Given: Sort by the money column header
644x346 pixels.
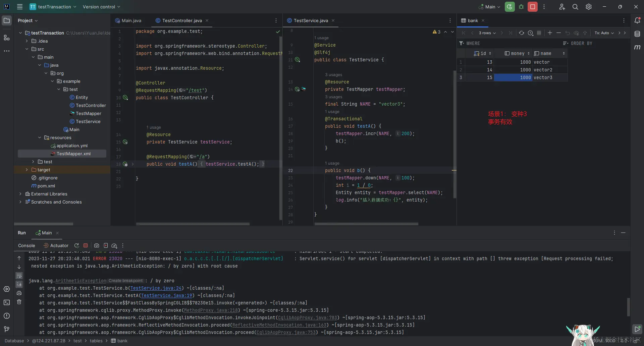Looking at the screenshot, I should [517, 53].
